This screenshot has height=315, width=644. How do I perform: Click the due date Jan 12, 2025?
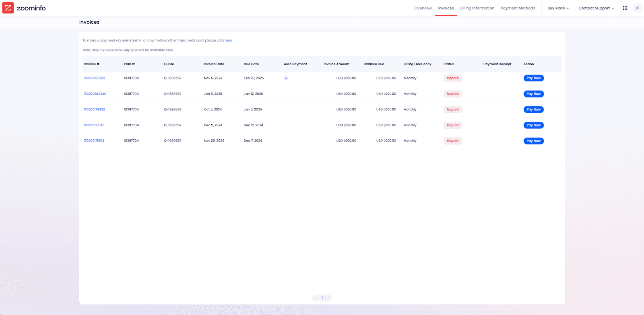point(254,94)
